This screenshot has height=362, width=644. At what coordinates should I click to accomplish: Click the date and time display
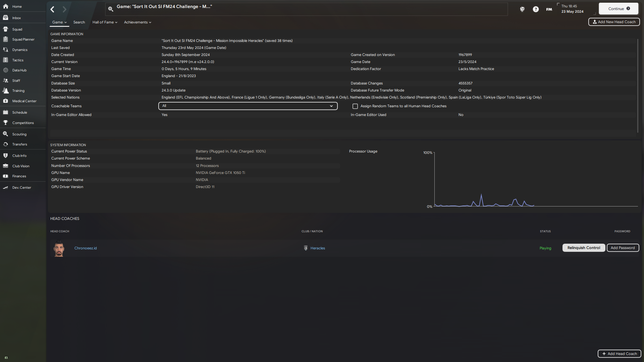coord(572,9)
